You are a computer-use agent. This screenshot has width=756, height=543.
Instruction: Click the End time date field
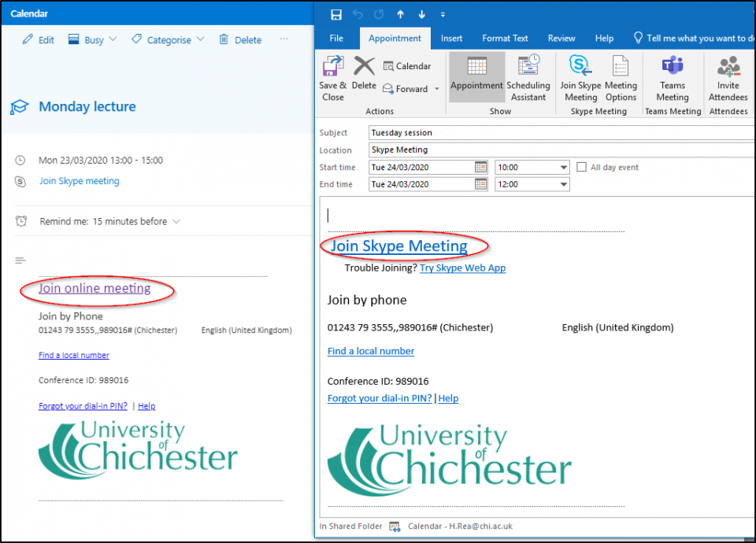pos(421,184)
